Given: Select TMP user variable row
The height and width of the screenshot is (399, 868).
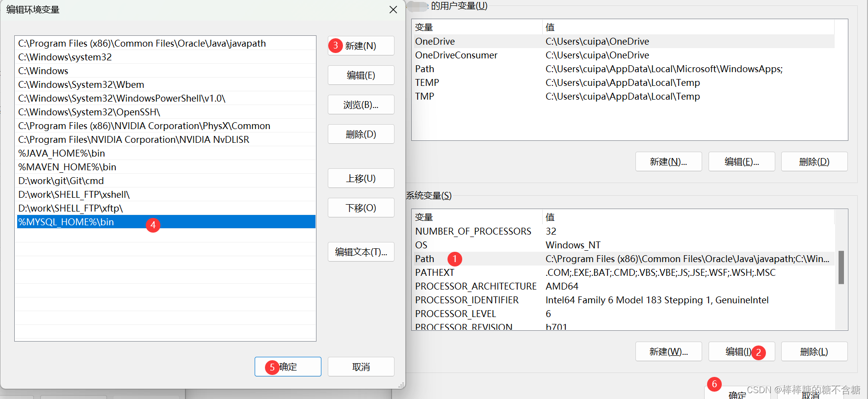Looking at the screenshot, I should [x=623, y=96].
